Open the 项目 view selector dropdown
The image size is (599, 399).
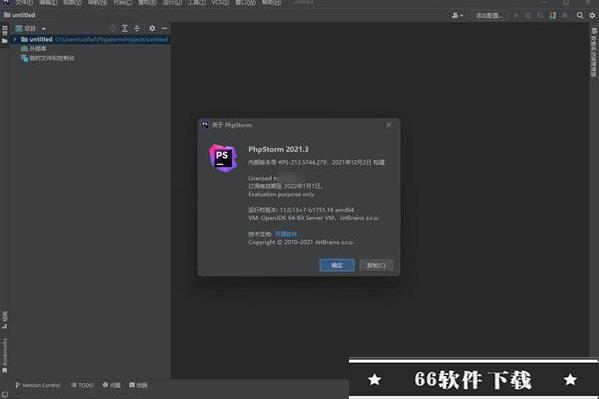[31, 29]
